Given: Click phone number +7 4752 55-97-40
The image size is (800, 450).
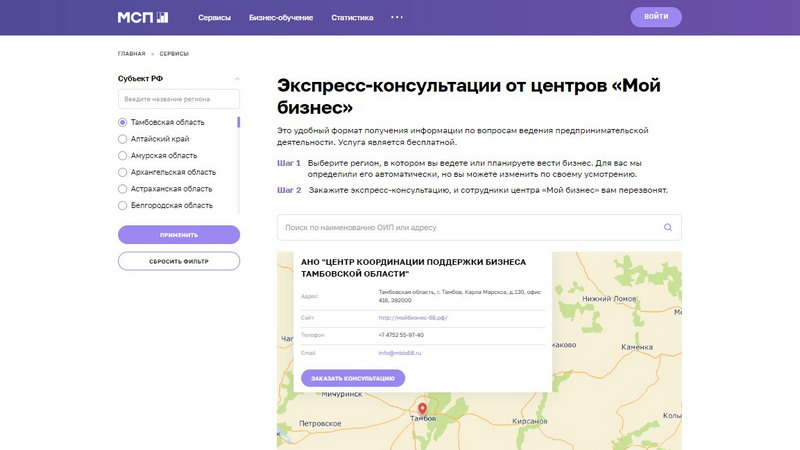Looking at the screenshot, I should (x=401, y=335).
